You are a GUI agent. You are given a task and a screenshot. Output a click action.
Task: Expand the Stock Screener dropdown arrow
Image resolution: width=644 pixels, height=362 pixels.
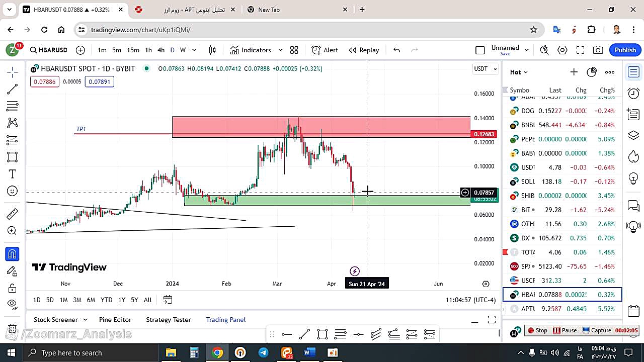(x=85, y=320)
